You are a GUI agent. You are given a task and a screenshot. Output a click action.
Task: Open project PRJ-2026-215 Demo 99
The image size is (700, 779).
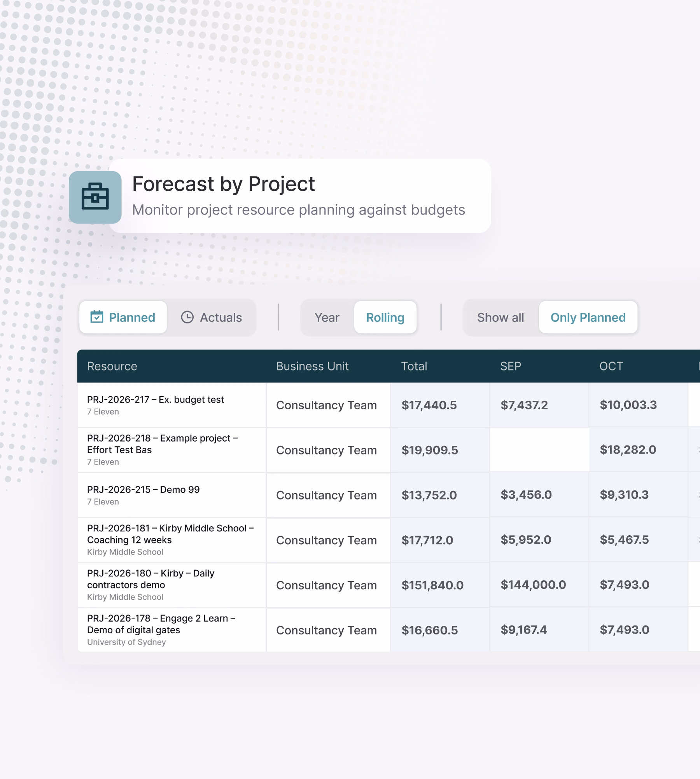pos(143,489)
